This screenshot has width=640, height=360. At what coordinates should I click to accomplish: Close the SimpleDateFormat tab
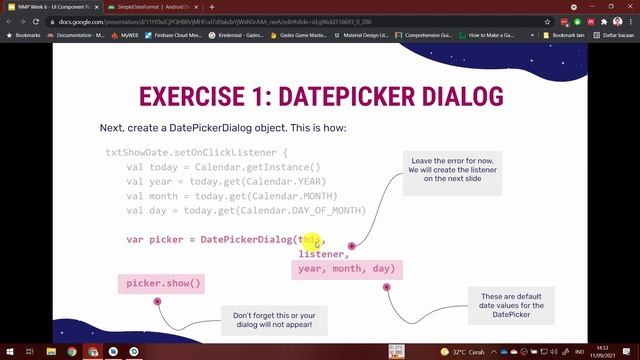tap(196, 7)
